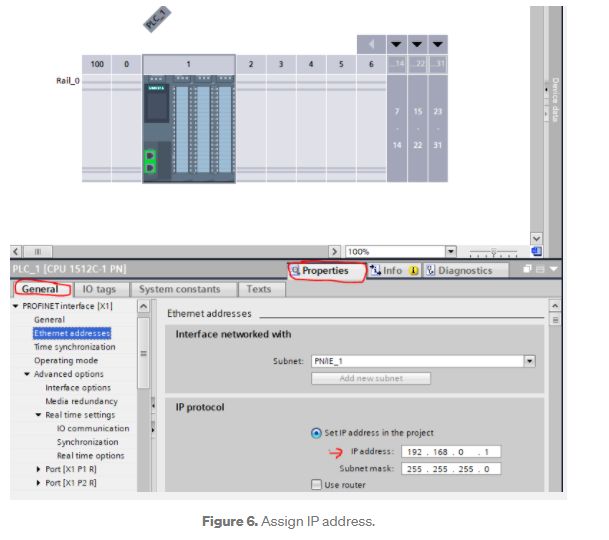This screenshot has width=609, height=540.
Task: Expand slots 7-14 arrow
Action: (396, 44)
